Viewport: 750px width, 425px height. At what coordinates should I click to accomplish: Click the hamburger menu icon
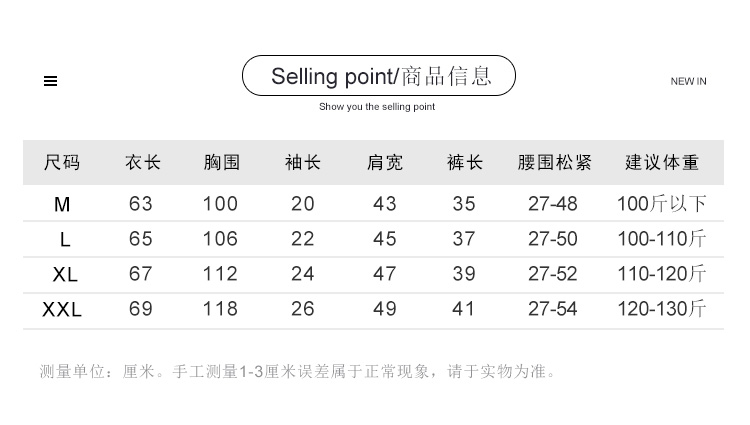[x=51, y=81]
